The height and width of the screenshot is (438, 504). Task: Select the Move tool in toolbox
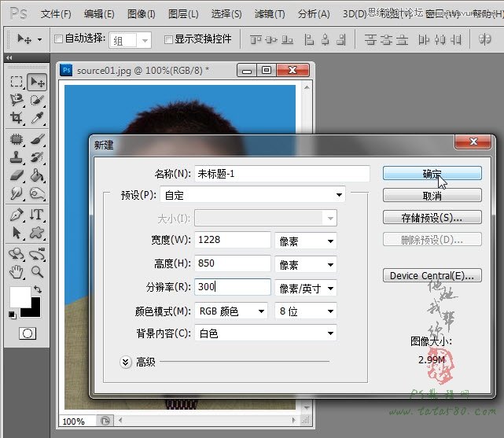(37, 82)
